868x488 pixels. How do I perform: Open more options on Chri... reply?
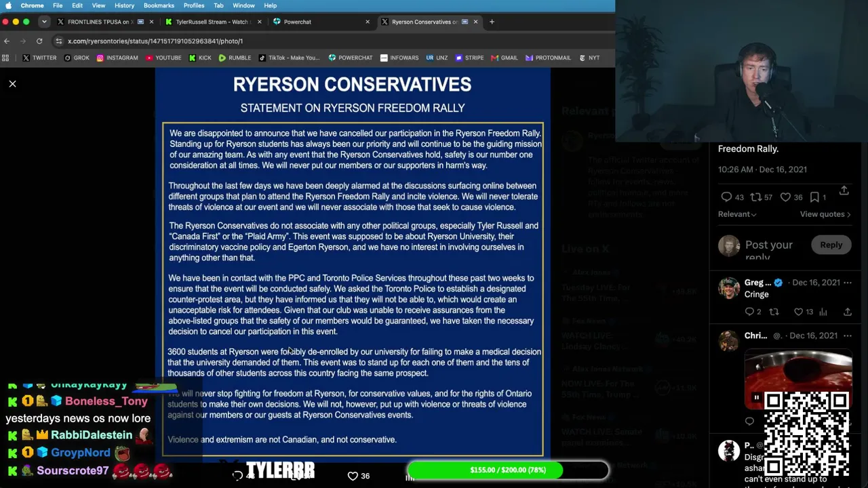[847, 335]
